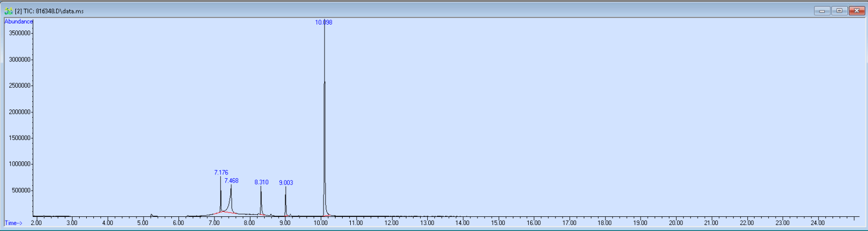The width and height of the screenshot is (868, 231).
Task: Click the TIC window system icon
Action: point(8,11)
